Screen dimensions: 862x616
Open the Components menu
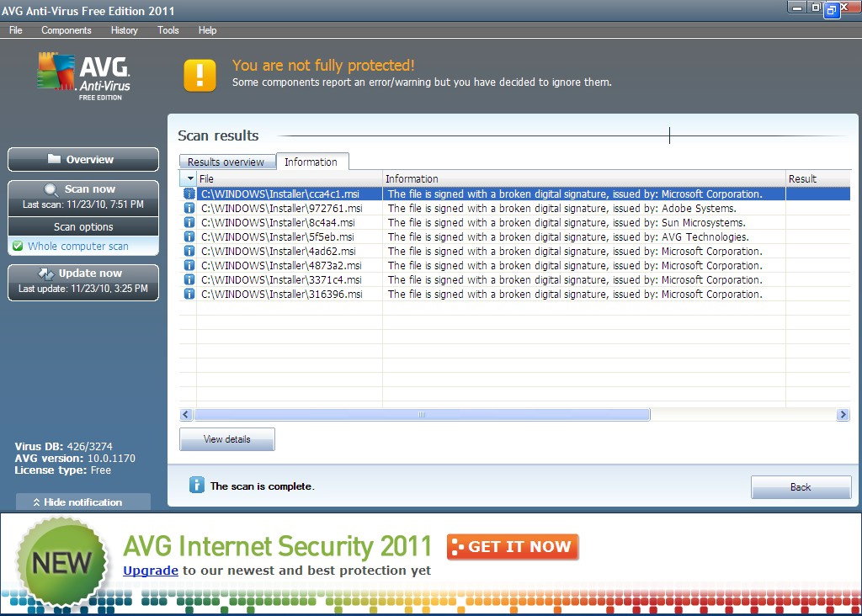pyautogui.click(x=67, y=30)
